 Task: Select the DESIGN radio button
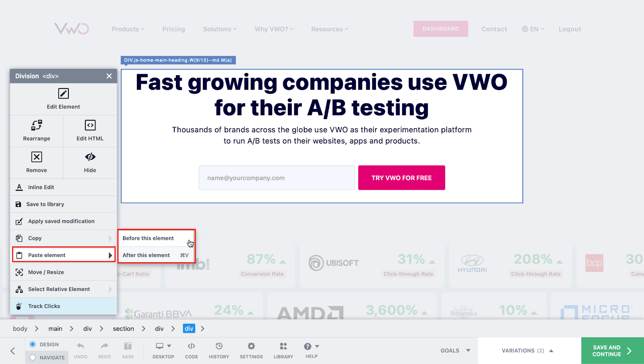33,344
